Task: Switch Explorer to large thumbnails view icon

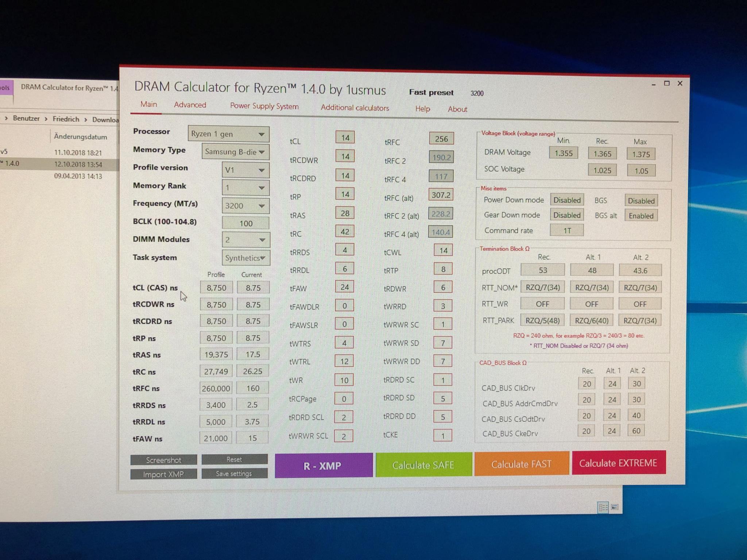Action: pyautogui.click(x=615, y=507)
